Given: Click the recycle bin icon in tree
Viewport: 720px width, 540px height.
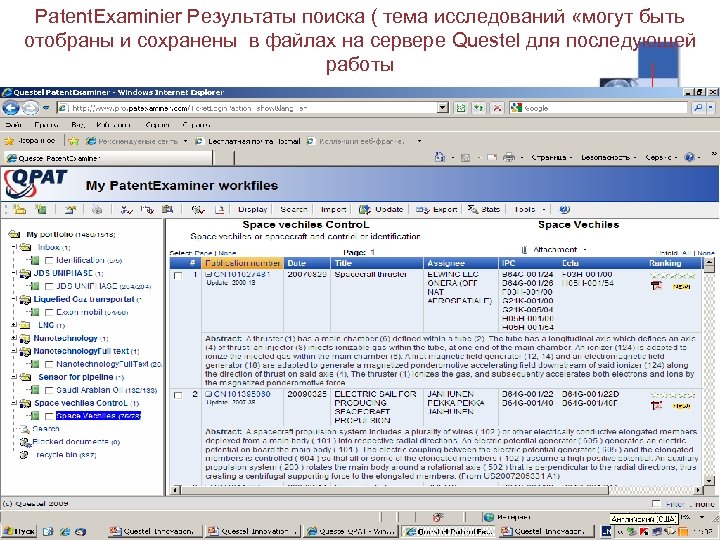Looking at the screenshot, I should tap(24, 455).
